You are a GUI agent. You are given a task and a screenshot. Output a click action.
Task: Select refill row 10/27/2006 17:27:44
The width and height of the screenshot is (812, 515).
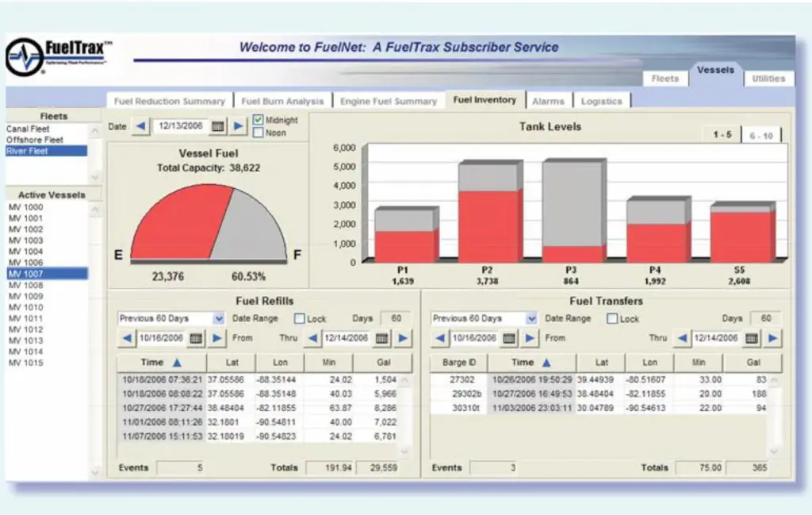(x=260, y=408)
